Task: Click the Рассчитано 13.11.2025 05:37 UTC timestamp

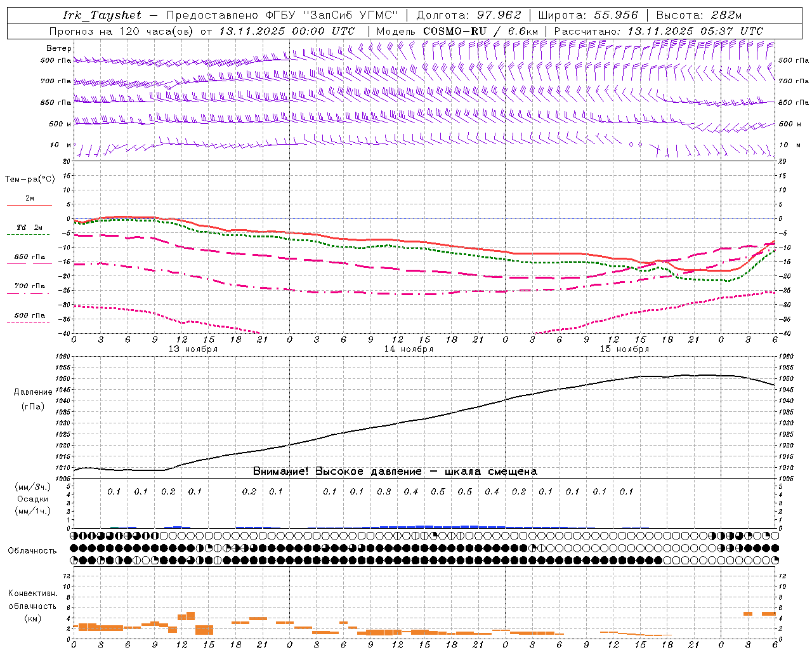Action: pyautogui.click(x=658, y=31)
